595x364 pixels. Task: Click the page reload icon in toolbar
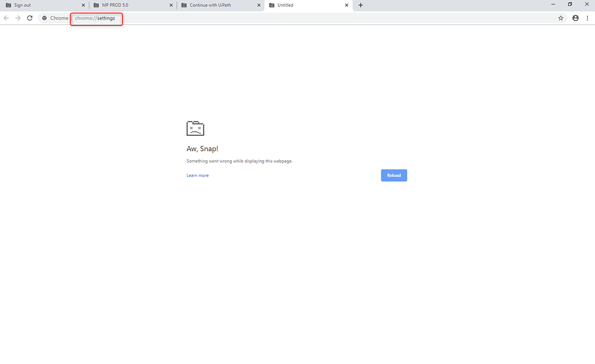click(x=30, y=18)
